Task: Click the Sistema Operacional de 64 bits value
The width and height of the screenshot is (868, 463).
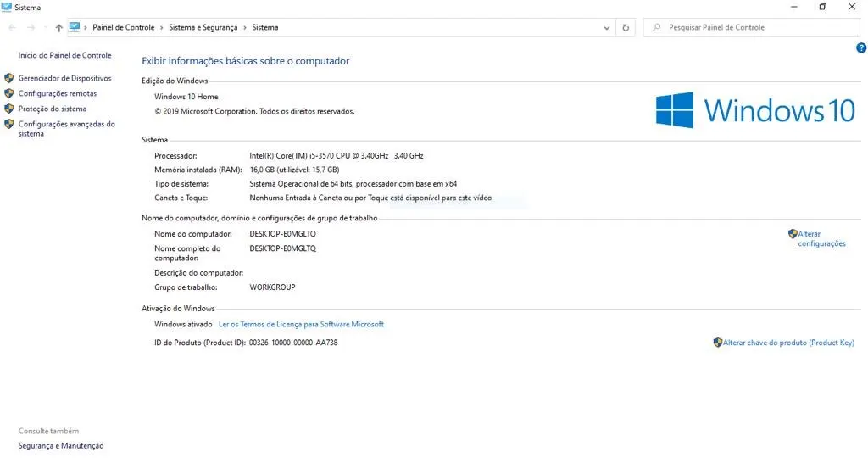Action: pos(353,183)
